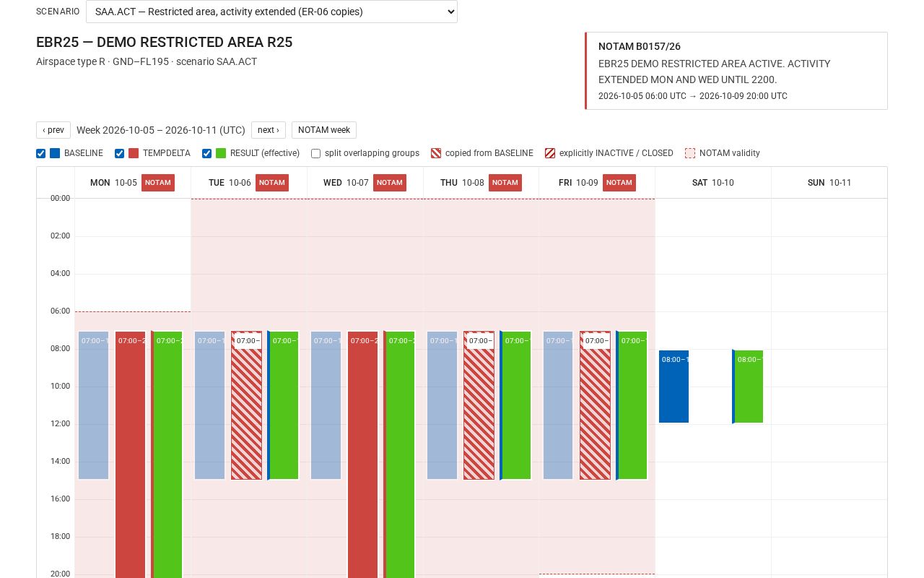Click the week range label 2026-10-05 – 2026-10-11
The width and height of the screenshot is (924, 578).
161,130
